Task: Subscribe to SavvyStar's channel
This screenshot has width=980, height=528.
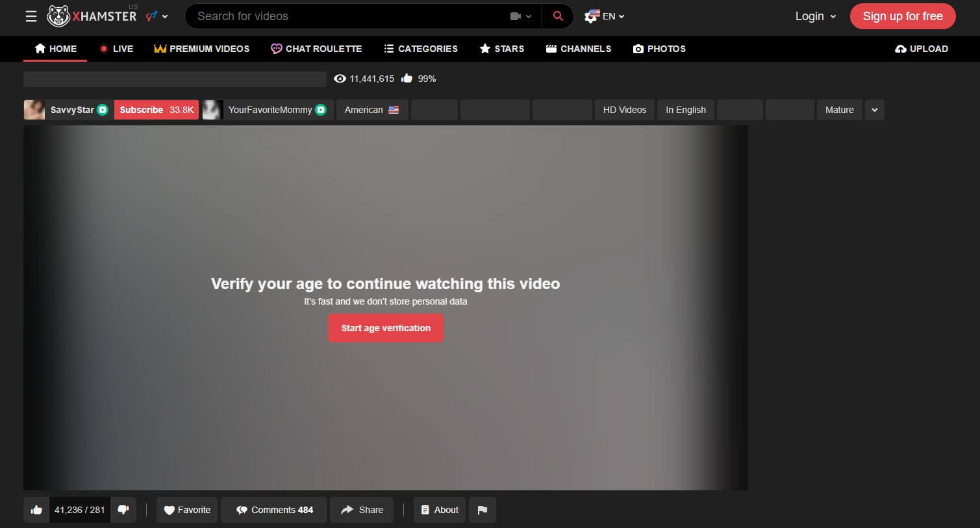Action: (x=156, y=110)
